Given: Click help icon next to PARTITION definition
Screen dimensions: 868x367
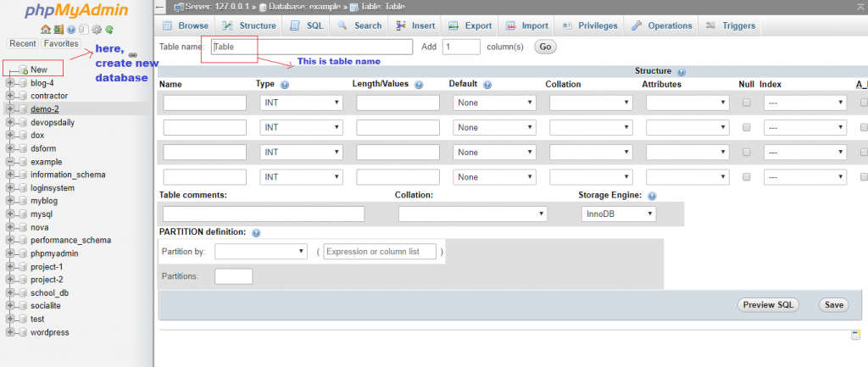Looking at the screenshot, I should [256, 232].
